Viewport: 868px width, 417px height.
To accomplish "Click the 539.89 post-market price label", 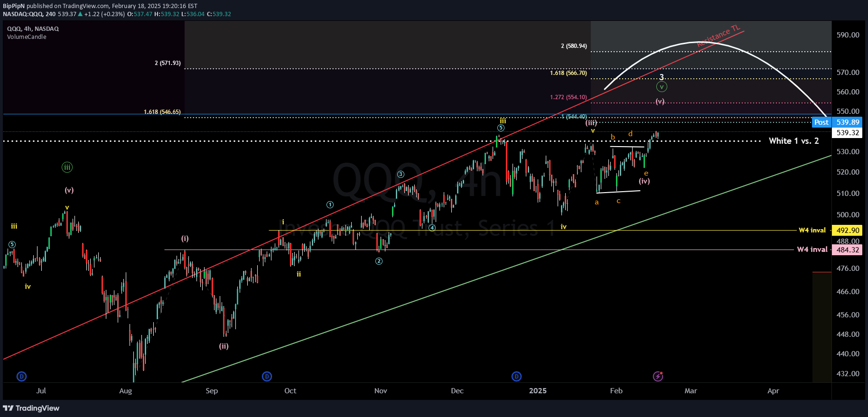I will [x=848, y=122].
